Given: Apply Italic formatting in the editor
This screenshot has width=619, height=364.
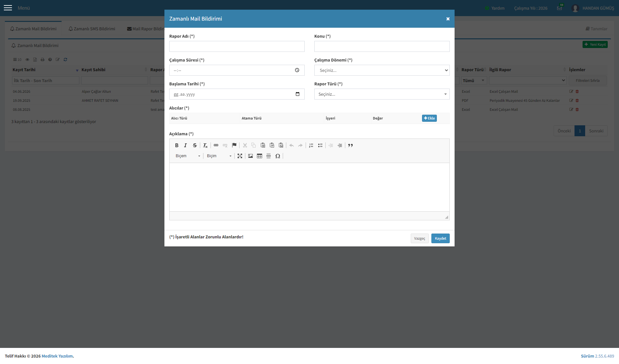Looking at the screenshot, I should [185, 146].
